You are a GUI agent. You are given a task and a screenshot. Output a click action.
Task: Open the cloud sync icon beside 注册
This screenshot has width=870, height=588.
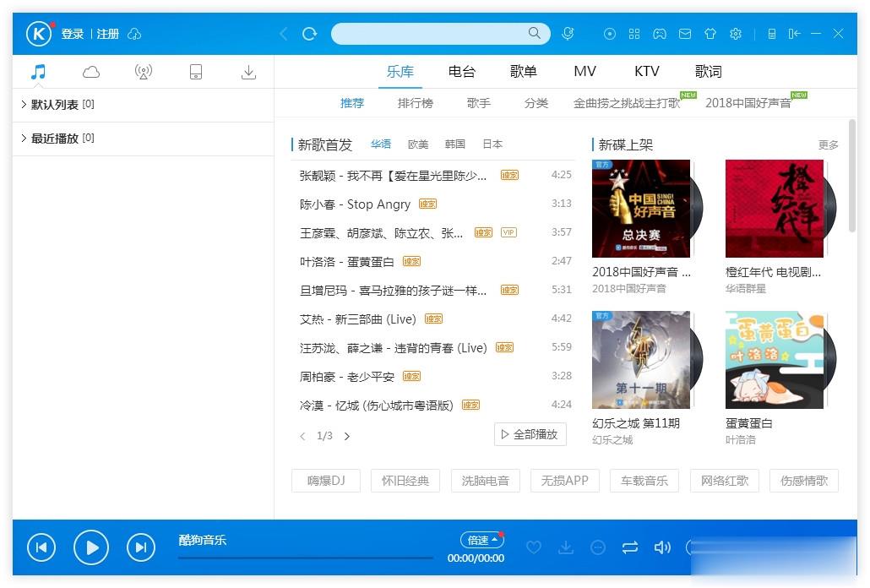(134, 35)
